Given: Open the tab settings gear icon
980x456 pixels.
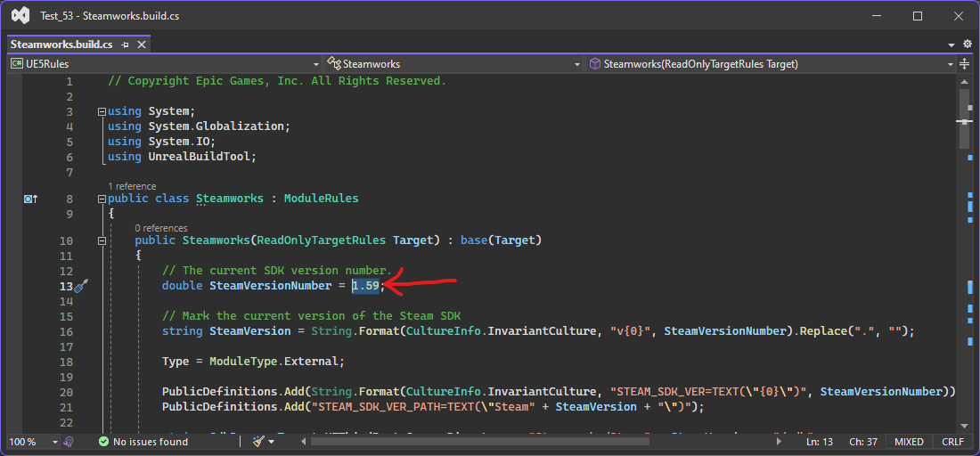Looking at the screenshot, I should [968, 45].
